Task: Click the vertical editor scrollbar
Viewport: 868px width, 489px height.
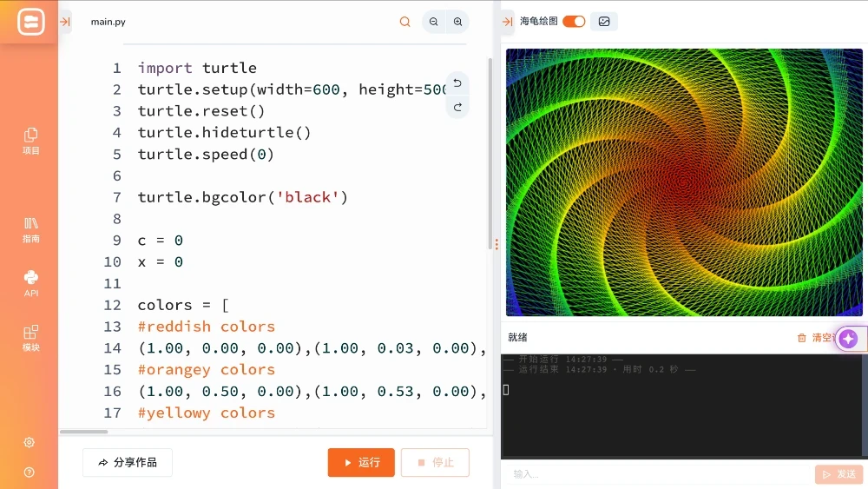Action: coord(490,154)
